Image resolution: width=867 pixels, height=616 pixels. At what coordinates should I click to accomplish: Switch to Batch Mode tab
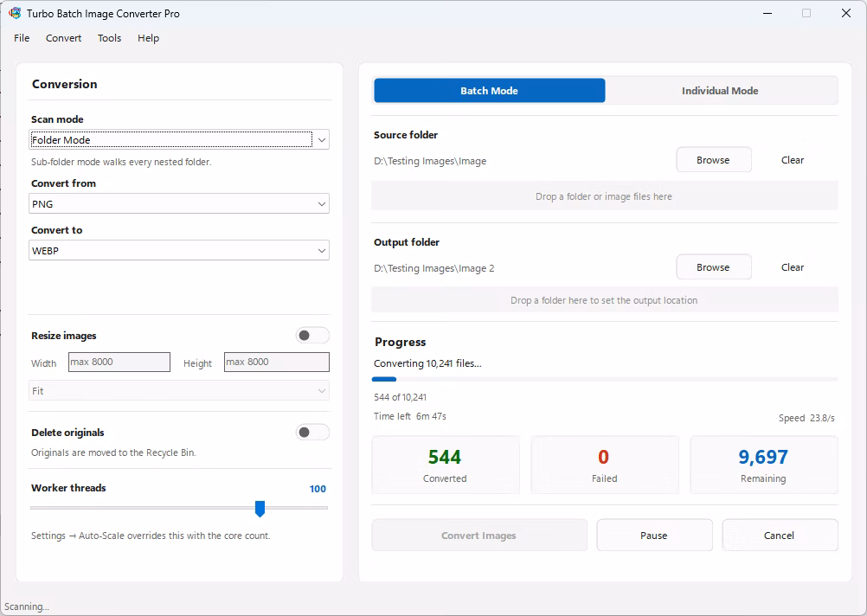click(490, 91)
